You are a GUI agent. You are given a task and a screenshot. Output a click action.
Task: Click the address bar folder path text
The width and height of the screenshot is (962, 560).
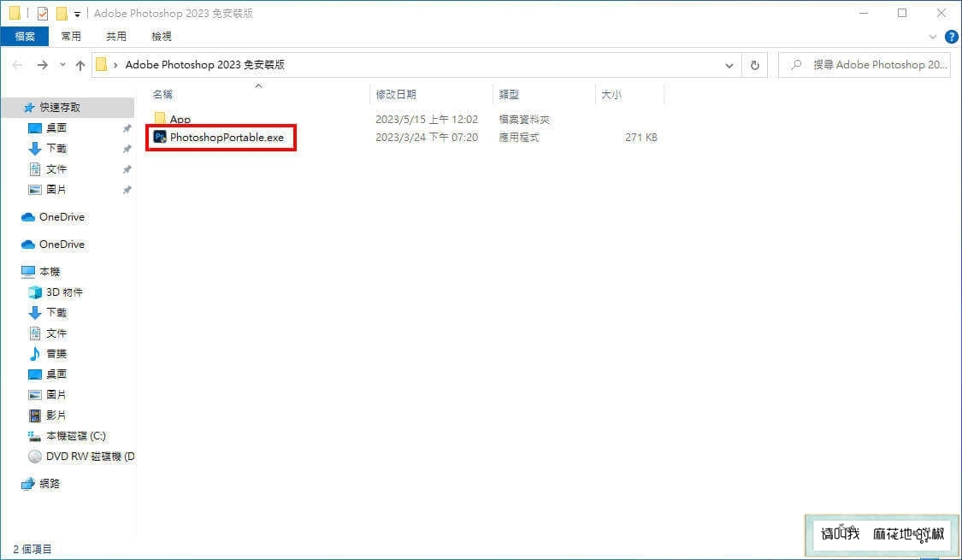(205, 65)
